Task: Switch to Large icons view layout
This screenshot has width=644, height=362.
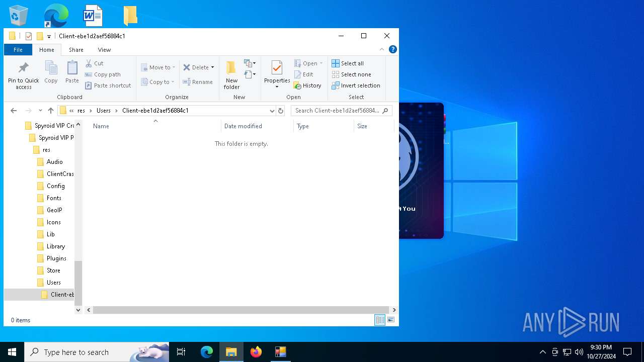Action: [x=391, y=320]
